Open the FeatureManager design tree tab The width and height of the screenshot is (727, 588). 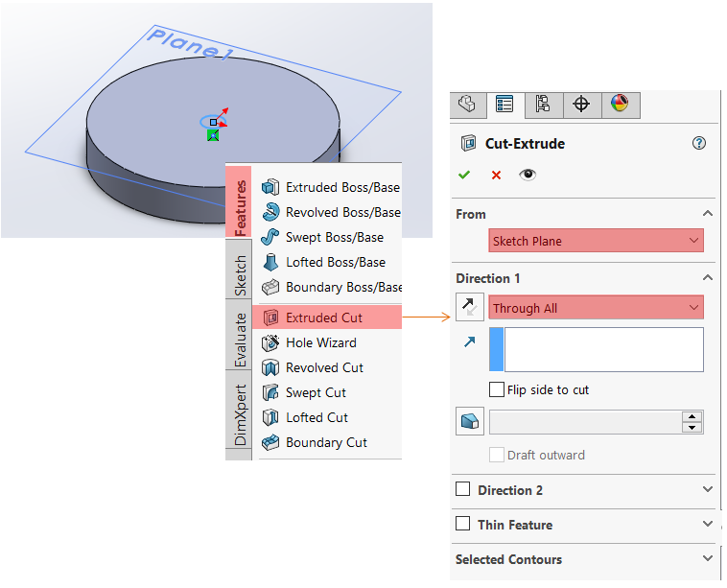tap(468, 105)
